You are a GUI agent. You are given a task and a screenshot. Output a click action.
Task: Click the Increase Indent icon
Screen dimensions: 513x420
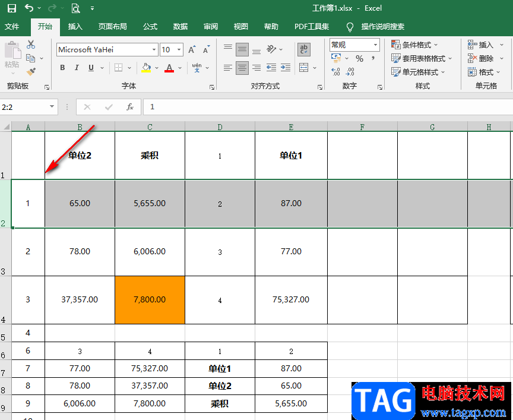[286, 68]
